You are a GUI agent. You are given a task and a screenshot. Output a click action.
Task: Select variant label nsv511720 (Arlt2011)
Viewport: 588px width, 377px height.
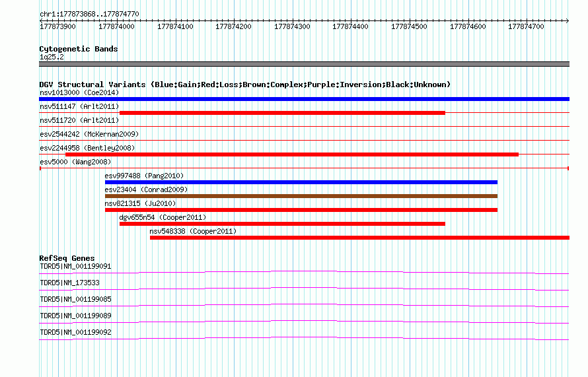coord(79,120)
